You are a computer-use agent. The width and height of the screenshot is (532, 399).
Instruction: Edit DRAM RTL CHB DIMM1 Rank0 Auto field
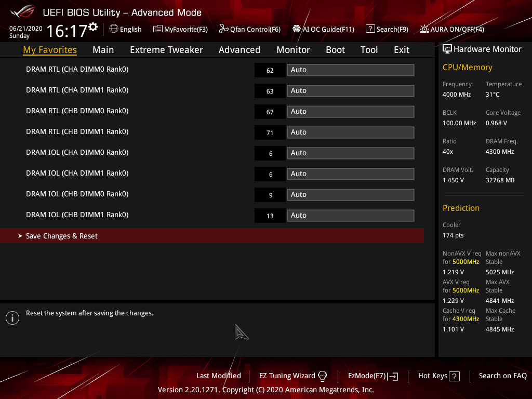click(351, 132)
